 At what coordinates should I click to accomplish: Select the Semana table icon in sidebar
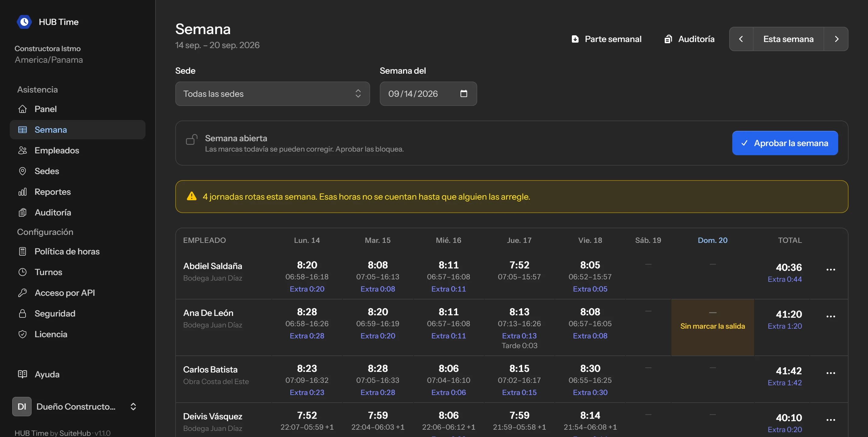click(23, 130)
